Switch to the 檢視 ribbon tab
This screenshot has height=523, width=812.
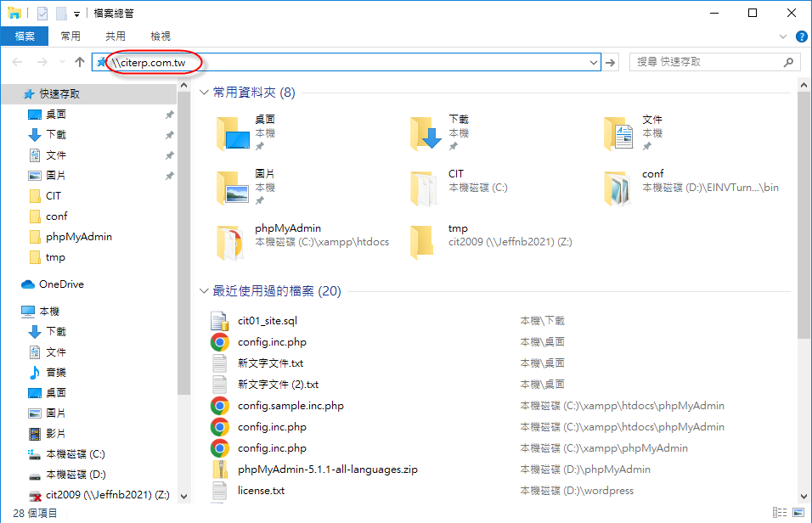pos(161,37)
